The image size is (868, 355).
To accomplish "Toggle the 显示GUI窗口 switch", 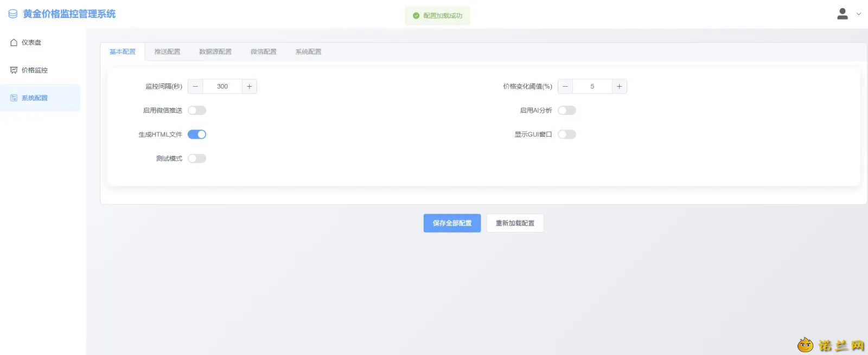I will tap(567, 134).
